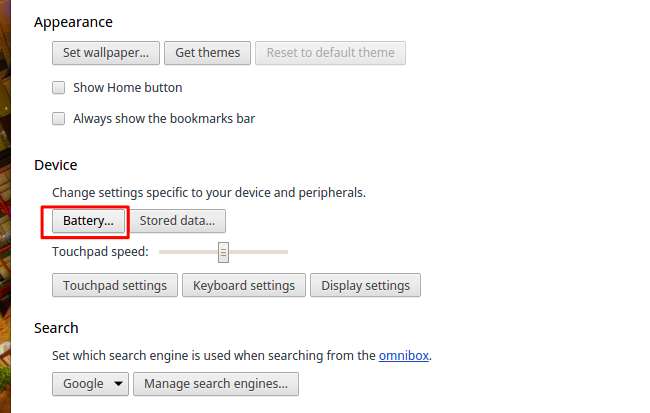The width and height of the screenshot is (650, 413).
Task: Click the Device section heading
Action: tap(55, 165)
